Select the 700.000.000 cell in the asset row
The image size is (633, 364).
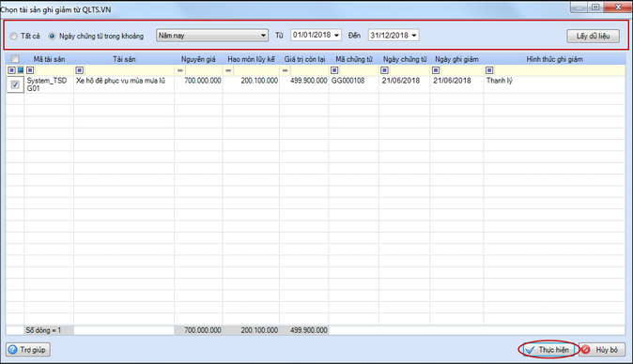point(198,84)
